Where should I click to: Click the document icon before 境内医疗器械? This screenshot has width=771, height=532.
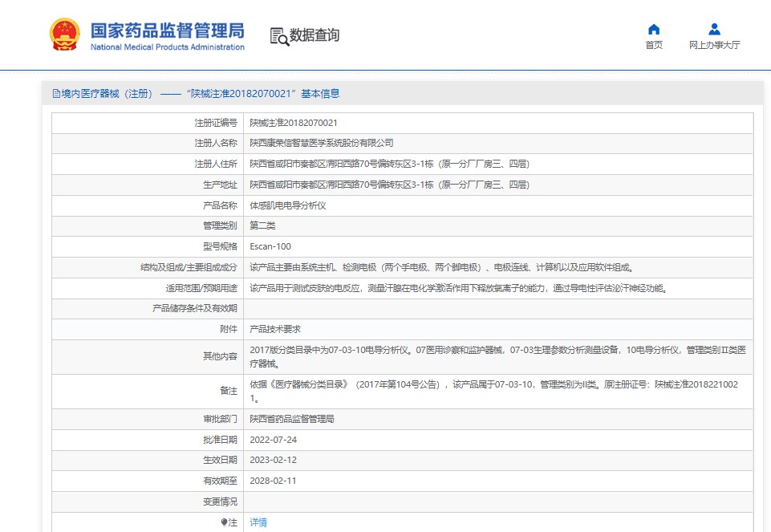coord(56,94)
